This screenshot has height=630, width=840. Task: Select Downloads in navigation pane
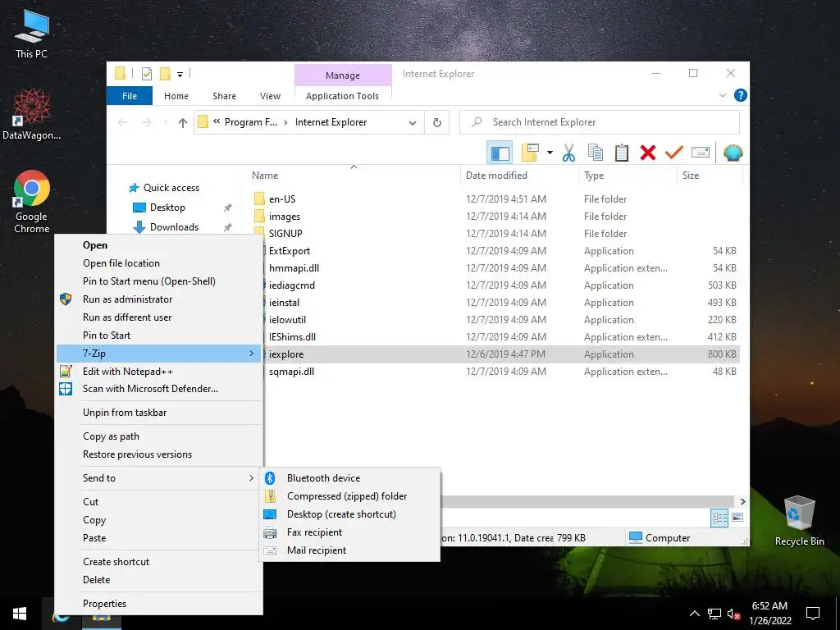[x=174, y=227]
